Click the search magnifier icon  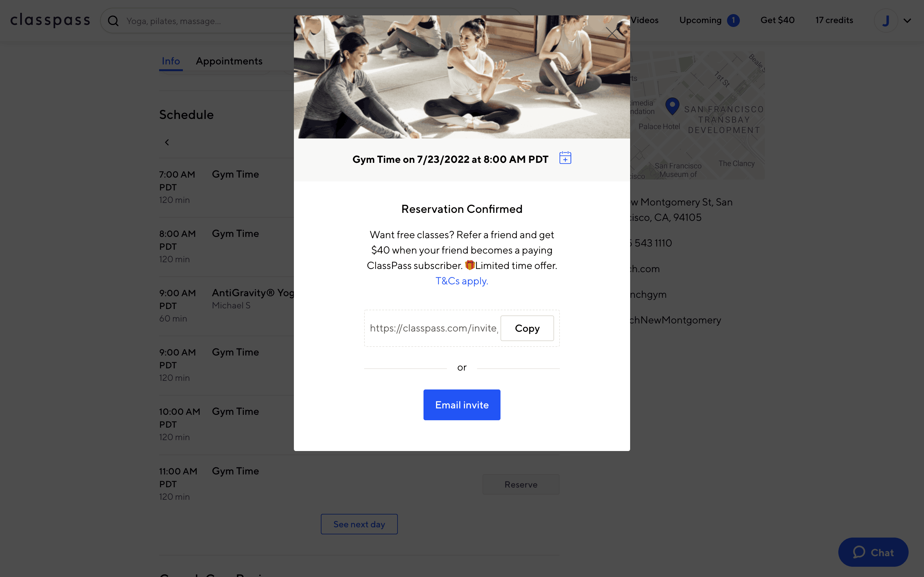pos(113,21)
